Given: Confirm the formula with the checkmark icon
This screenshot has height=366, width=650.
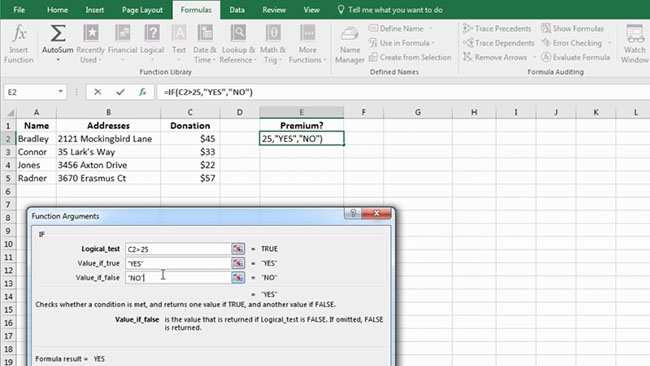Looking at the screenshot, I should pos(120,92).
